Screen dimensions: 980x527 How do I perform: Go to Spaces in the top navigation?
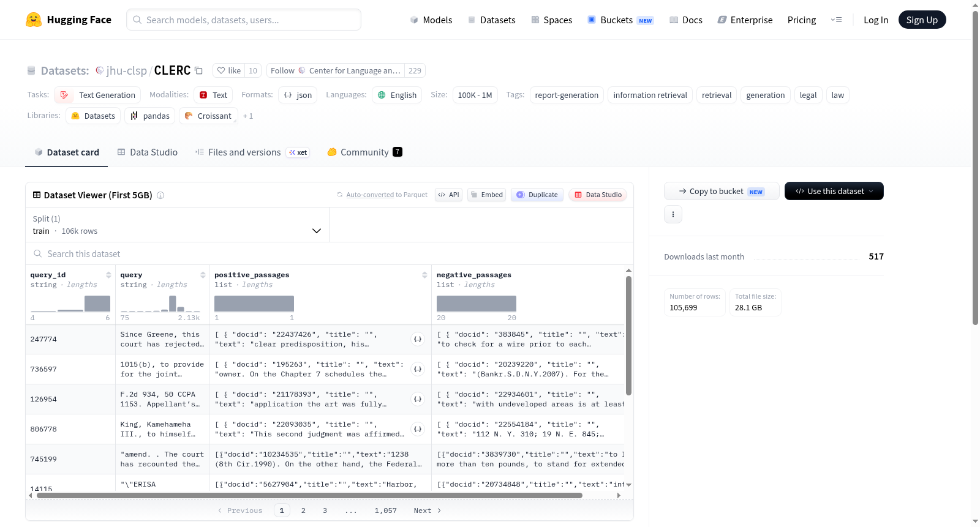pos(551,20)
